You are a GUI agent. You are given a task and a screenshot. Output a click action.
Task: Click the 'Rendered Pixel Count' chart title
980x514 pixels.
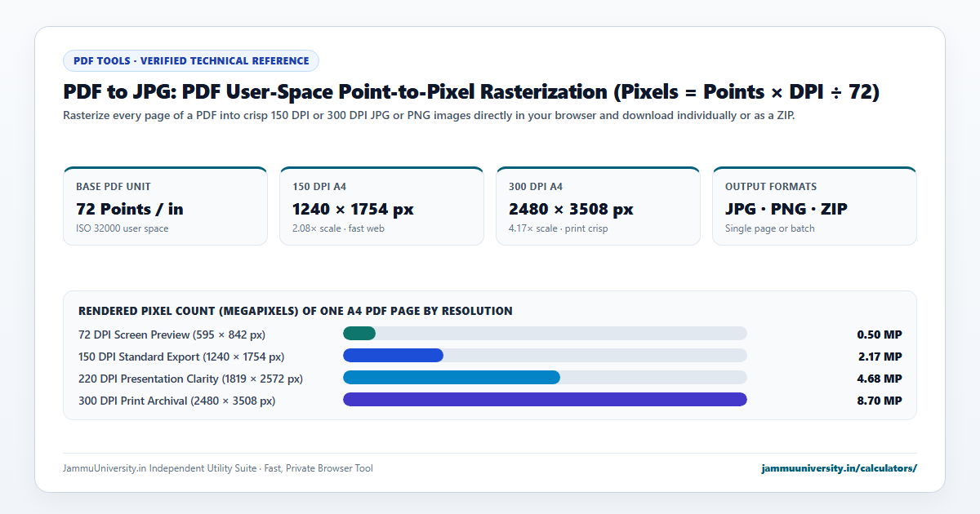(x=296, y=311)
